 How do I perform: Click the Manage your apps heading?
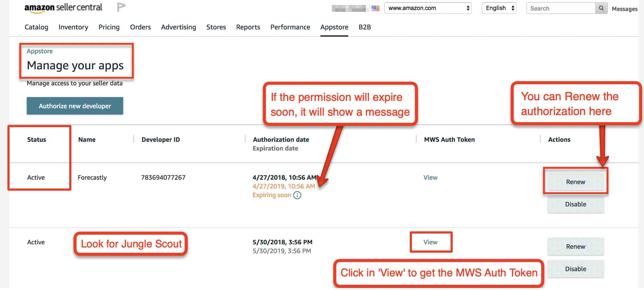75,65
